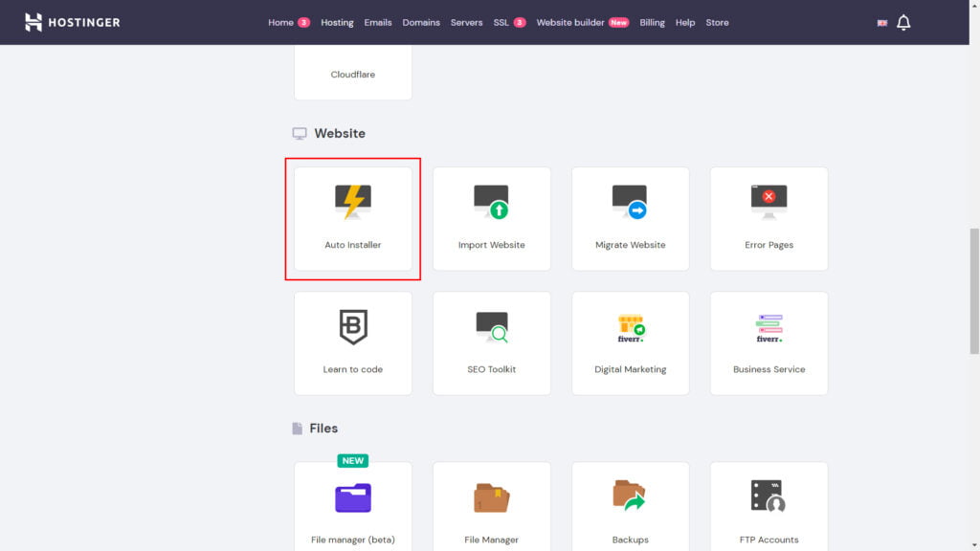Go to the Home menu item
980x551 pixels.
point(280,23)
